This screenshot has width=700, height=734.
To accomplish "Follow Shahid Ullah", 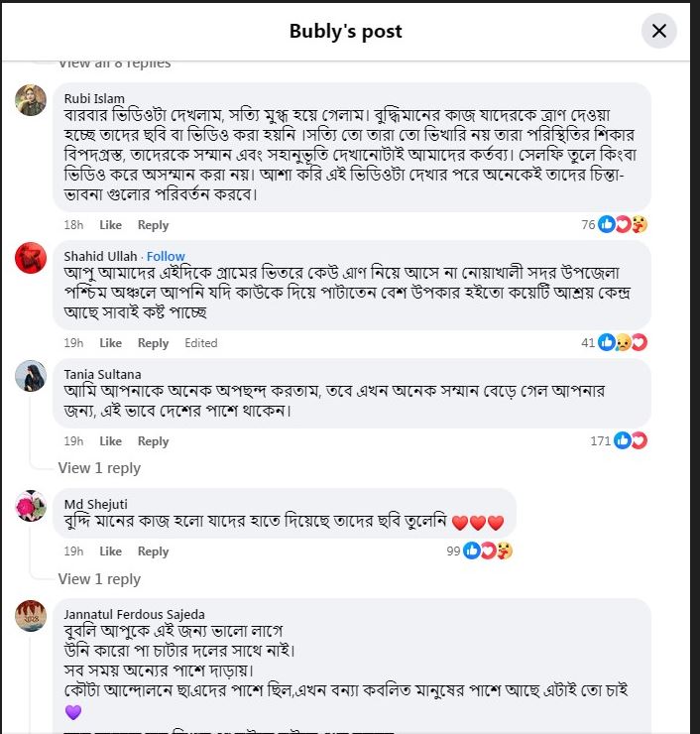I will pos(166,256).
